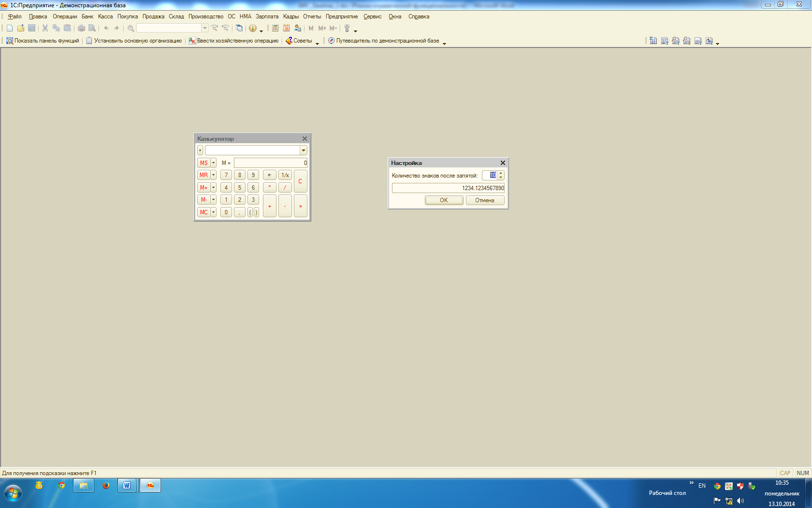
Task: Click the windows list toolbar icon
Action: (x=239, y=28)
